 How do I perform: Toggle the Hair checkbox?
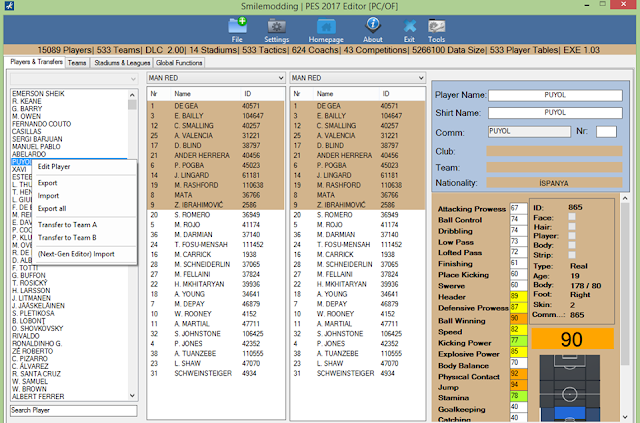tap(572, 227)
